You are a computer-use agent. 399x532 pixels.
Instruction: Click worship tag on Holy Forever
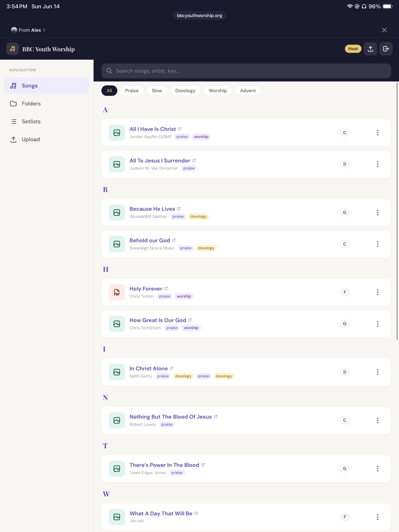[x=184, y=296]
